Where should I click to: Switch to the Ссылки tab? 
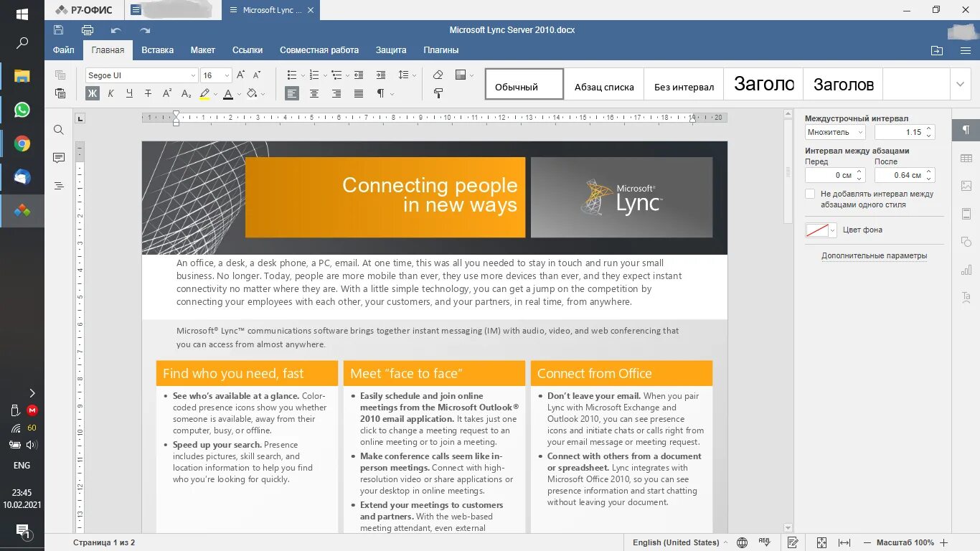click(x=248, y=50)
